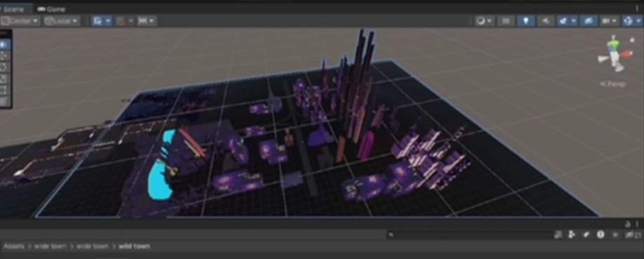
Task: Toggle scene lighting bulb
Action: tap(526, 21)
